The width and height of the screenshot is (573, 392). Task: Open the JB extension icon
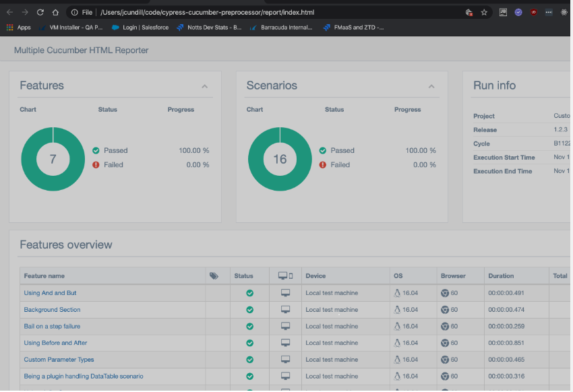(503, 12)
